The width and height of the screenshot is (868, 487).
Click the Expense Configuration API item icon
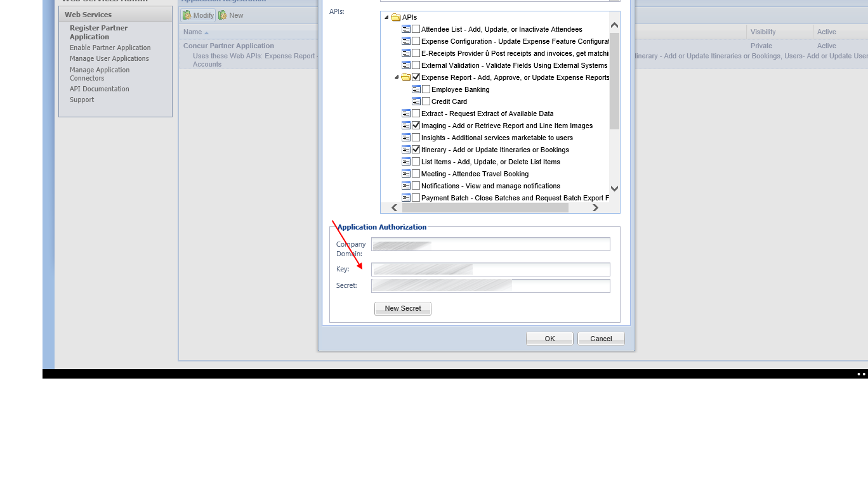click(x=406, y=41)
